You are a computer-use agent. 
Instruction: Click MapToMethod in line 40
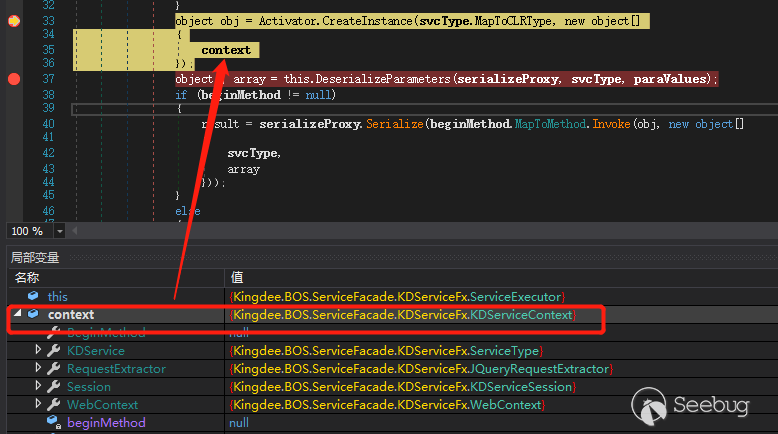pyautogui.click(x=550, y=124)
